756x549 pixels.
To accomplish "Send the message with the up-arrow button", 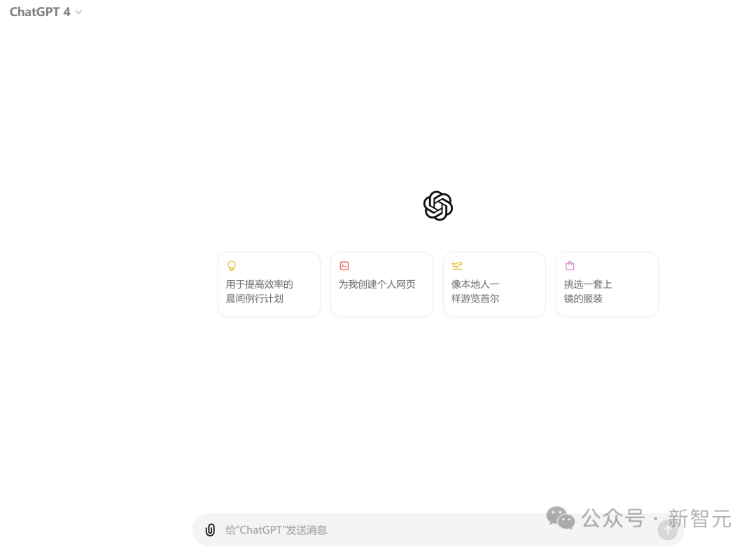I will 668,530.
